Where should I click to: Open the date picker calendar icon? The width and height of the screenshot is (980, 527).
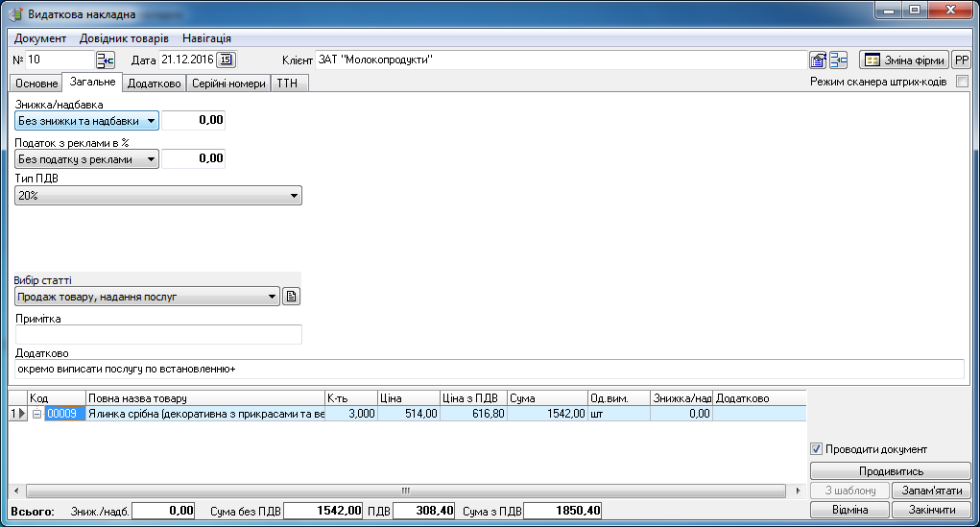pyautogui.click(x=226, y=60)
